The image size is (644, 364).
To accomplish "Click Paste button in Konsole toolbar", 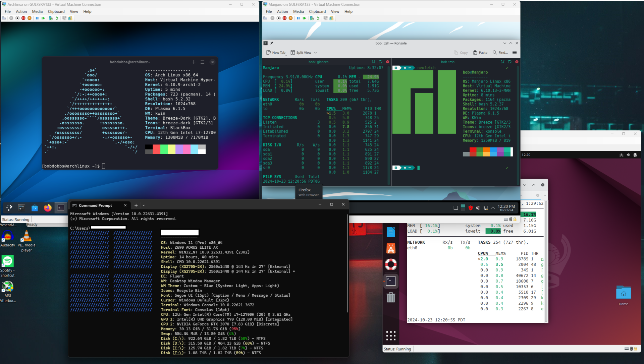I will 480,53.
